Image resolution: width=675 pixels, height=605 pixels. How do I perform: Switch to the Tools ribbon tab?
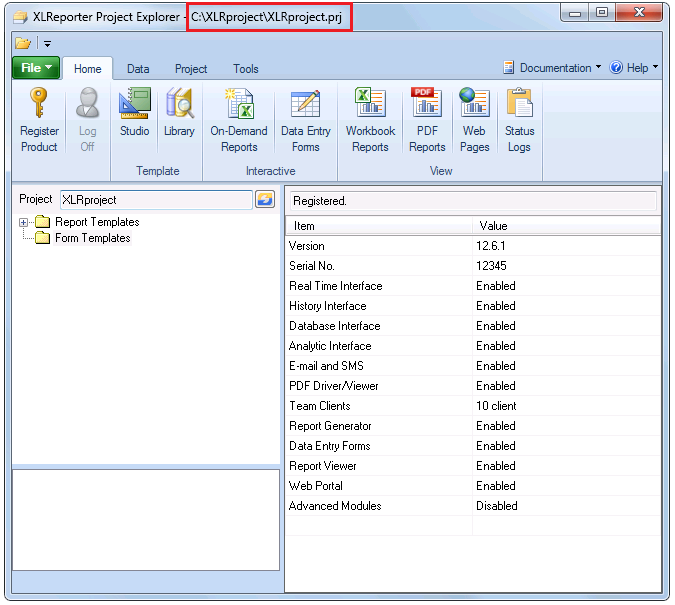(x=245, y=69)
